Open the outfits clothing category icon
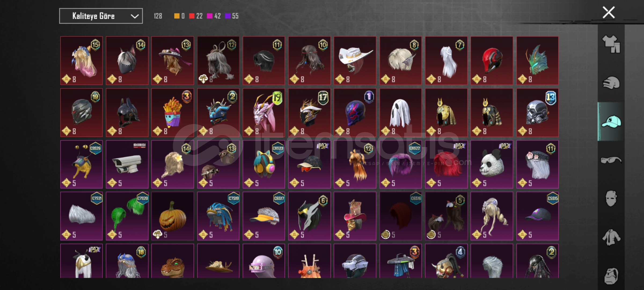Screen dimensions: 644x290 click(x=611, y=44)
